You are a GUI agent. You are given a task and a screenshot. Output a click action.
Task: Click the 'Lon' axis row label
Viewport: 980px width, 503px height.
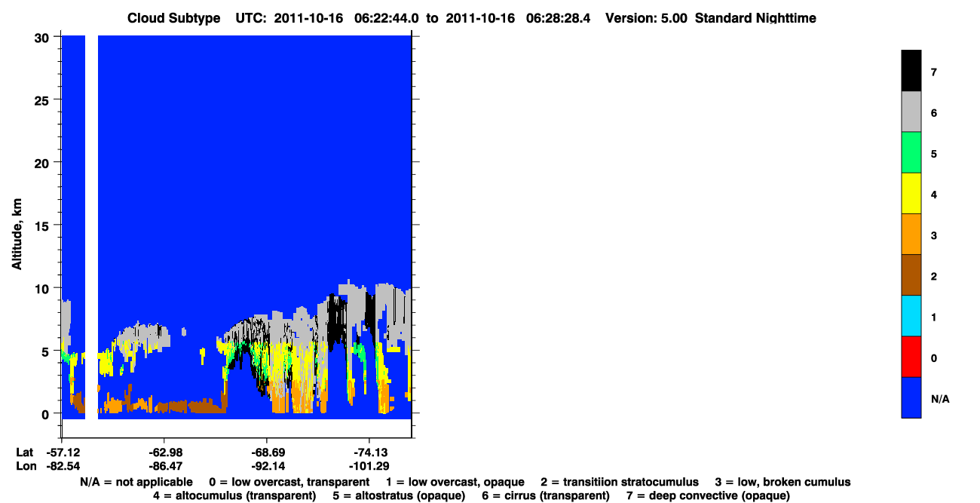coord(26,466)
